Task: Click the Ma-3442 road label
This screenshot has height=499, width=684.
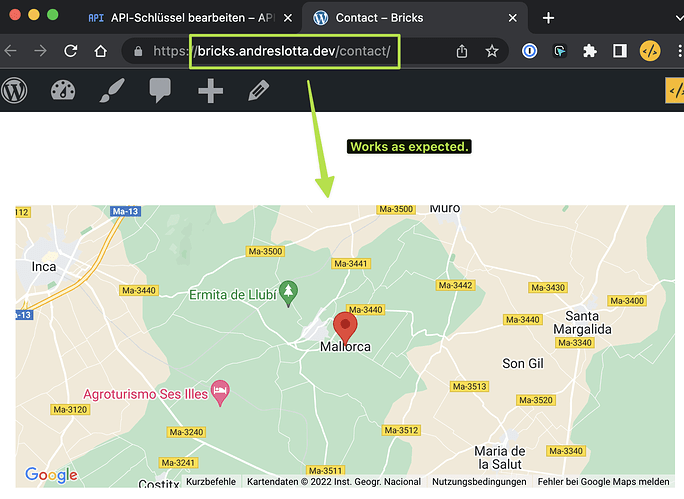Action: point(455,285)
